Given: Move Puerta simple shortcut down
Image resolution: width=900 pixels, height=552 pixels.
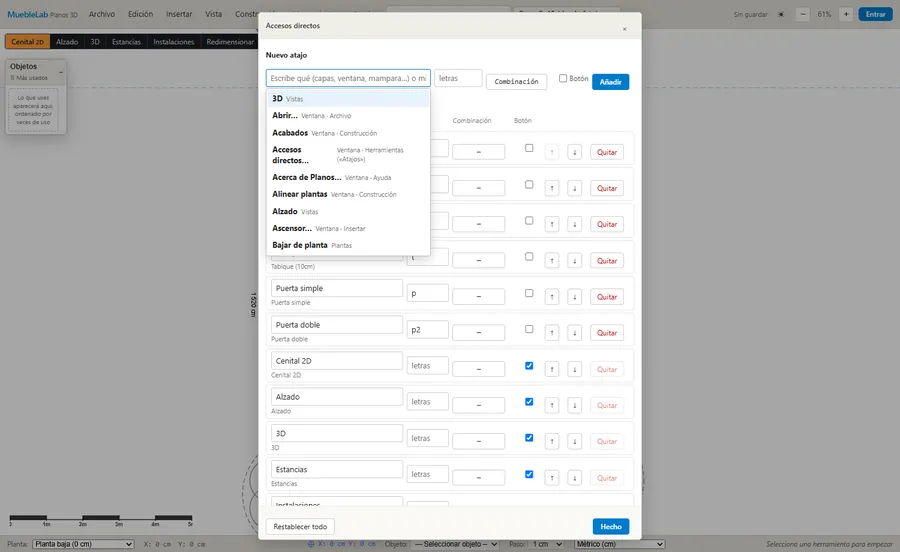Looking at the screenshot, I should 575,297.
